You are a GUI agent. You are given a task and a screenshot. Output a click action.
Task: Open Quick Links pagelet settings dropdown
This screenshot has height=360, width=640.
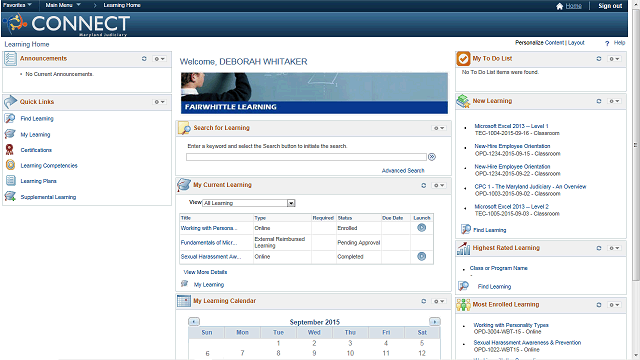160,102
